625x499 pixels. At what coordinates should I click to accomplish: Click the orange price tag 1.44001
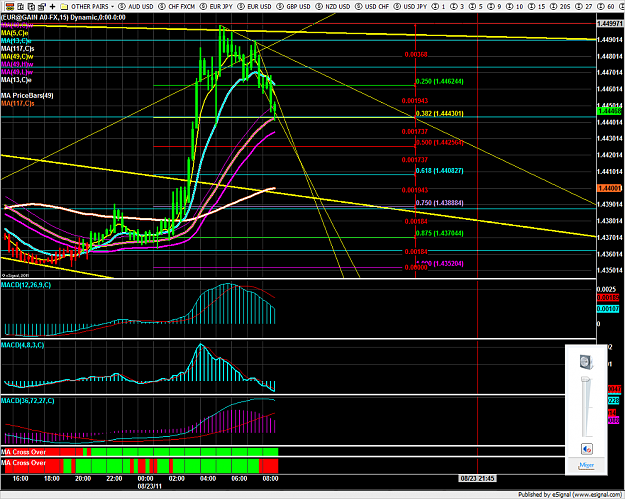(x=609, y=188)
